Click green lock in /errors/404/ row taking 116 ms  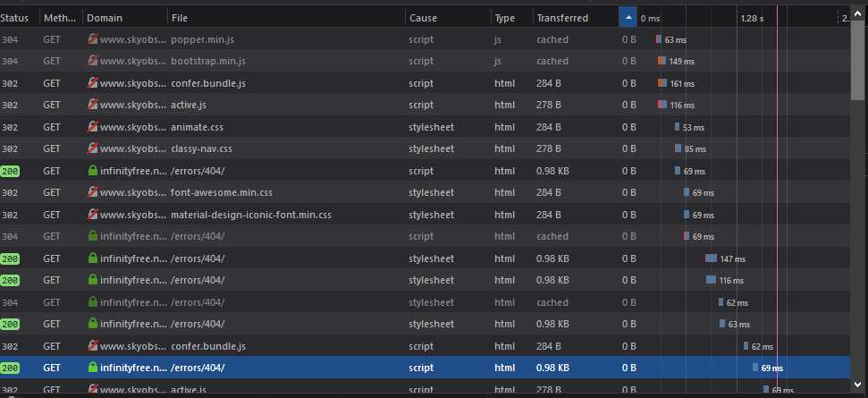[x=93, y=280]
